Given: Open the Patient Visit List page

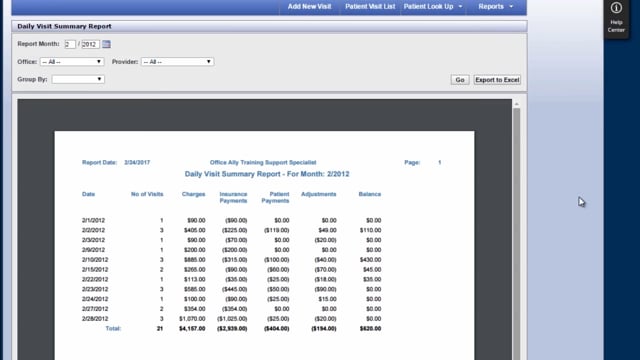Looking at the screenshot, I should click(370, 7).
